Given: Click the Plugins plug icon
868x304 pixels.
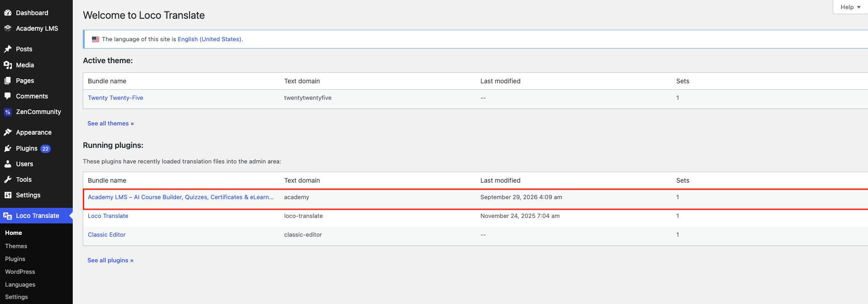Looking at the screenshot, I should (x=8, y=148).
